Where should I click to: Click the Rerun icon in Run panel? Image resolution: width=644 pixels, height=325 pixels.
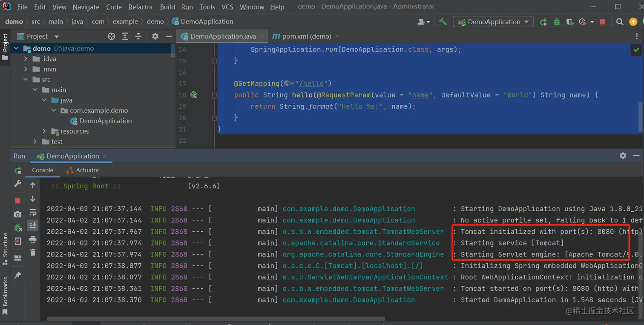[x=17, y=170]
